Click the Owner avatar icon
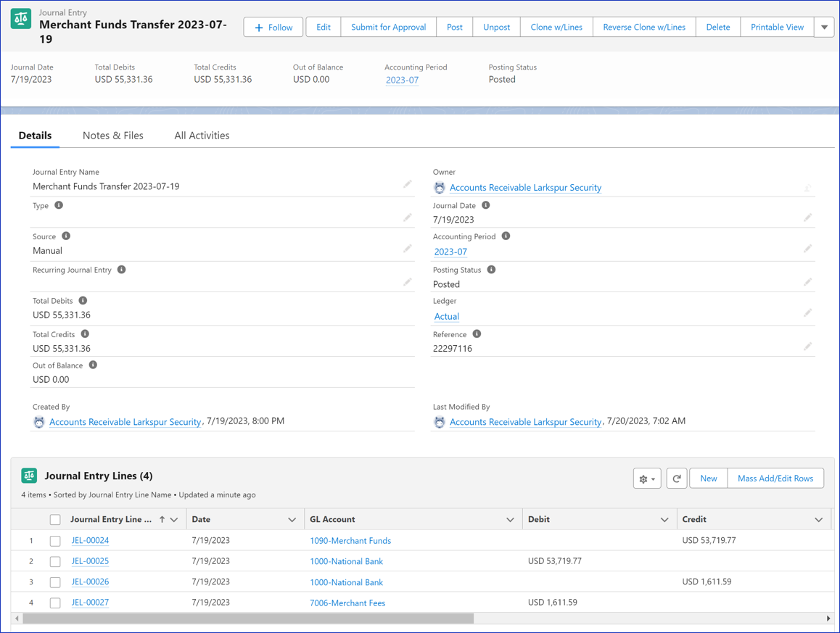840x633 pixels. pos(440,188)
